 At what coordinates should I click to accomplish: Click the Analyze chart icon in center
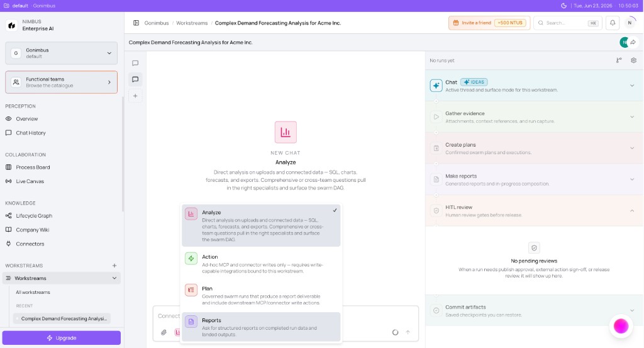point(286,132)
